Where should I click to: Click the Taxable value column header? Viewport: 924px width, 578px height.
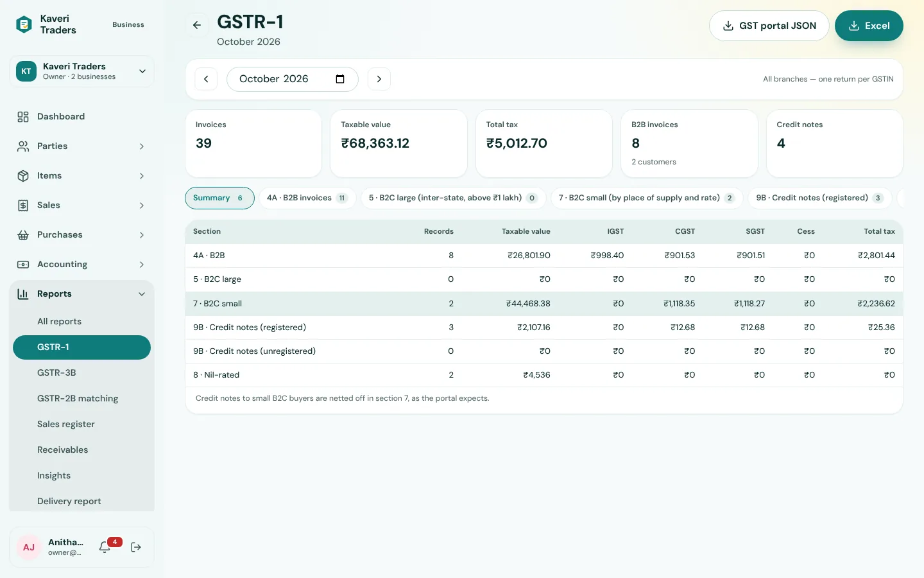point(526,232)
